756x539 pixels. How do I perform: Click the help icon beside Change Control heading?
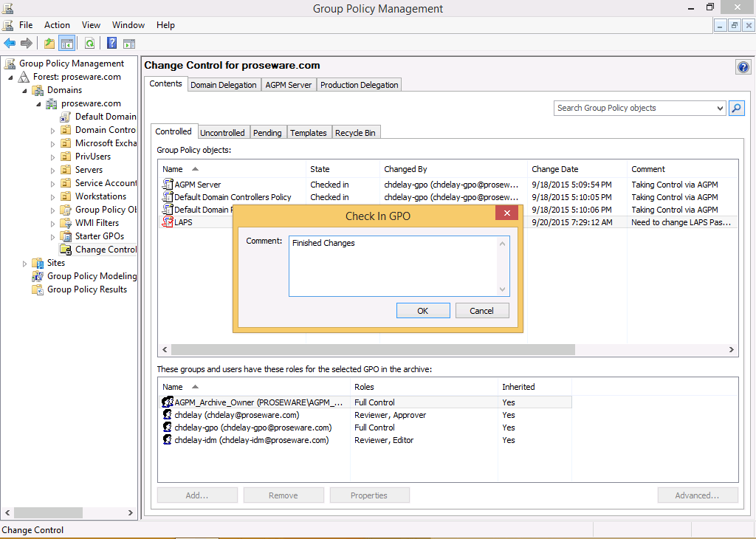[x=743, y=67]
